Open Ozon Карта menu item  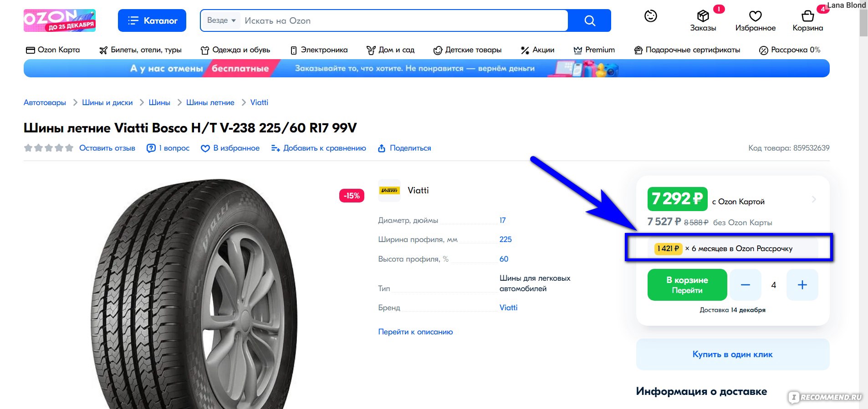coord(53,50)
